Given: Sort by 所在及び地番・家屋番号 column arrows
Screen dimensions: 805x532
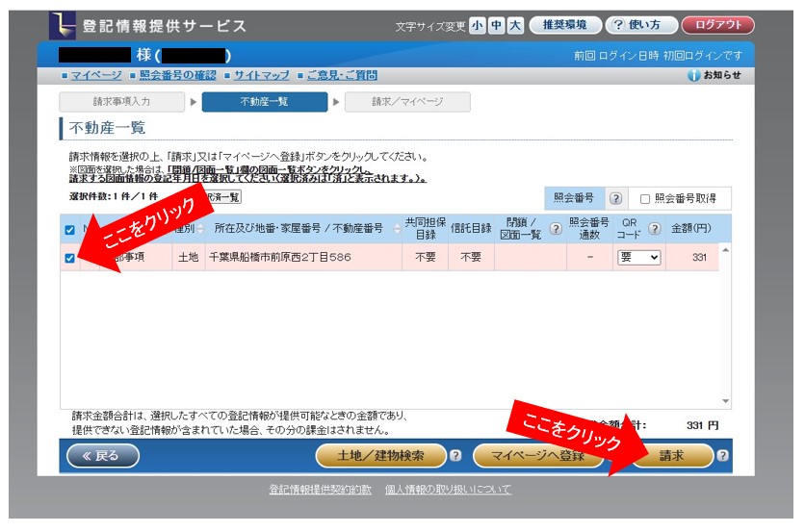Looking at the screenshot, I should pyautogui.click(x=397, y=229).
